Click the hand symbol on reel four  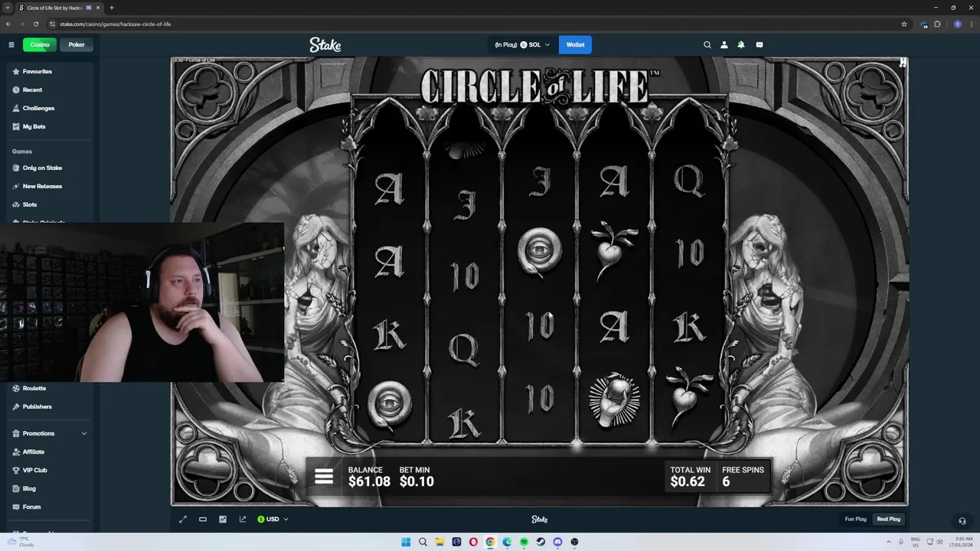615,399
